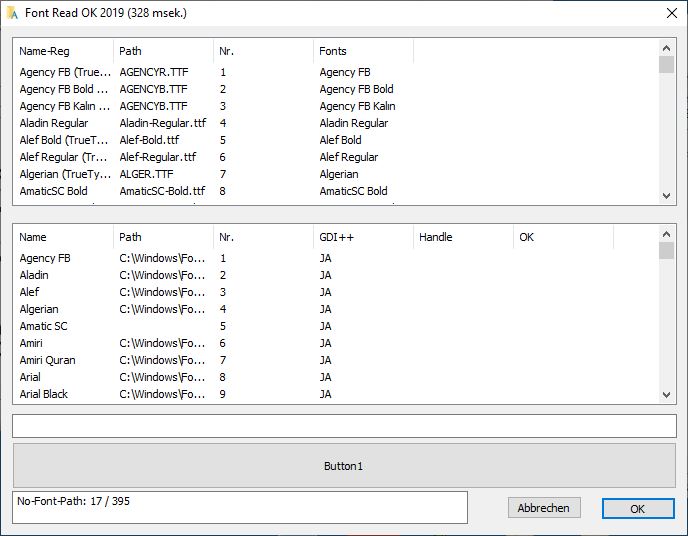
Task: Click Algerian in the Fonts column
Action: point(339,175)
